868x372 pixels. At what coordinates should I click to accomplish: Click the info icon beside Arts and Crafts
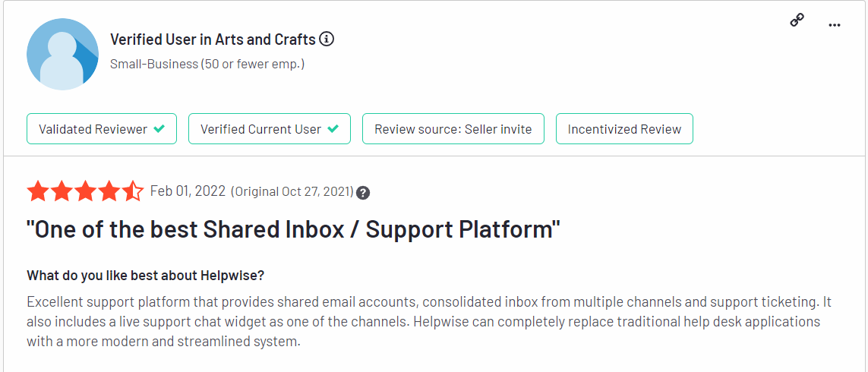(327, 39)
